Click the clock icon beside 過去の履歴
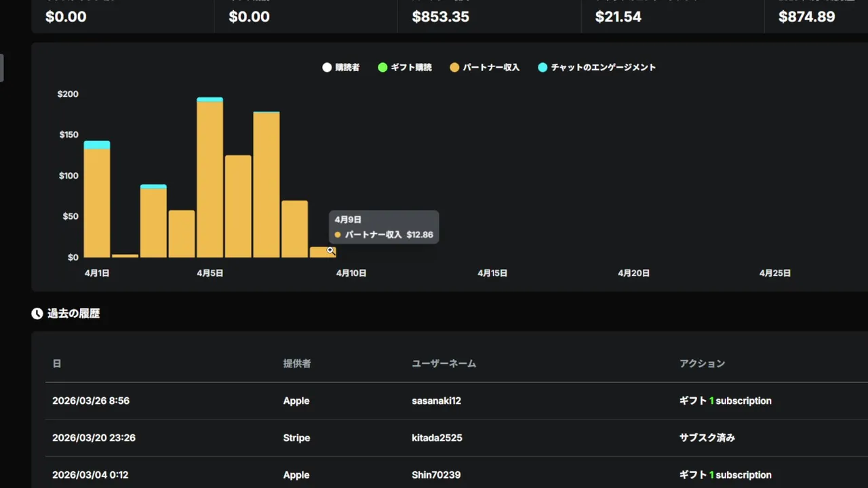The width and height of the screenshot is (868, 488). [x=37, y=314]
